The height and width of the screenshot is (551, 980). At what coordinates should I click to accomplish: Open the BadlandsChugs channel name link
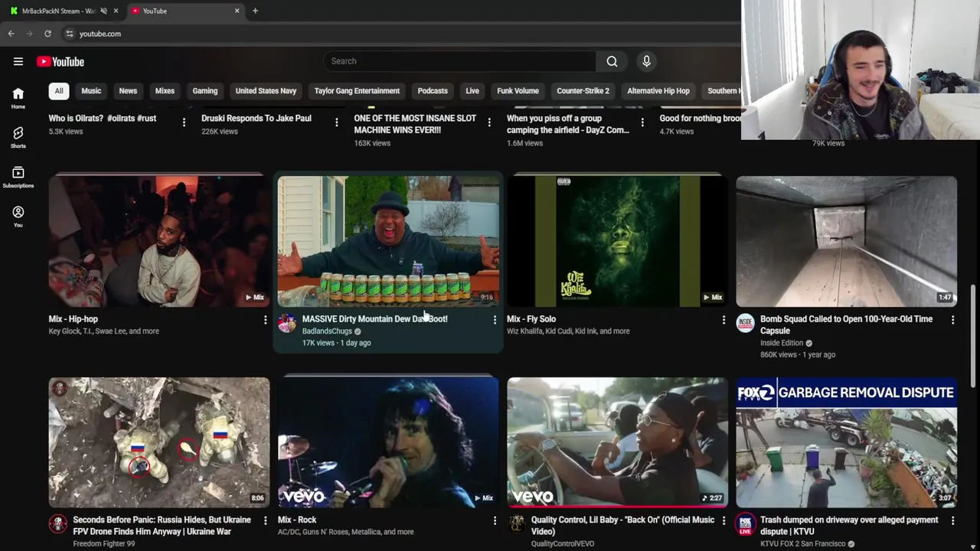pyautogui.click(x=327, y=331)
